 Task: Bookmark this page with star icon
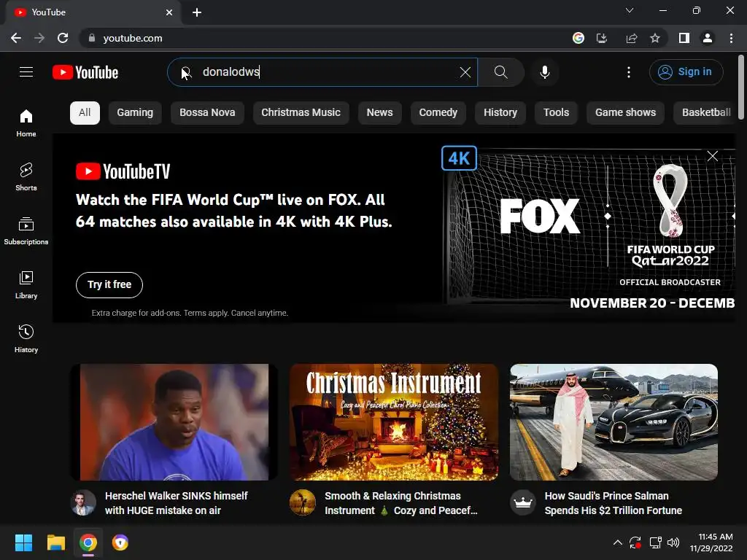pos(655,38)
